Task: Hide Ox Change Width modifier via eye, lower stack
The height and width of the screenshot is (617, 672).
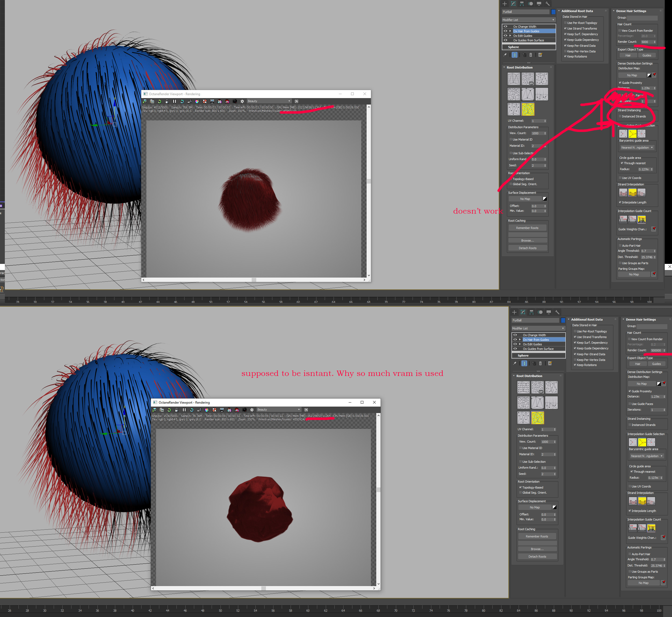Action: (515, 335)
